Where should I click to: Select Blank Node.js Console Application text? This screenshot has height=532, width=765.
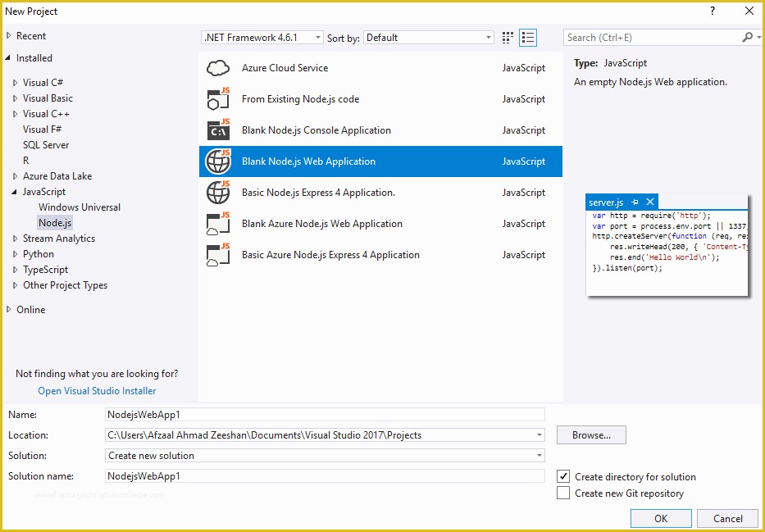tap(316, 130)
